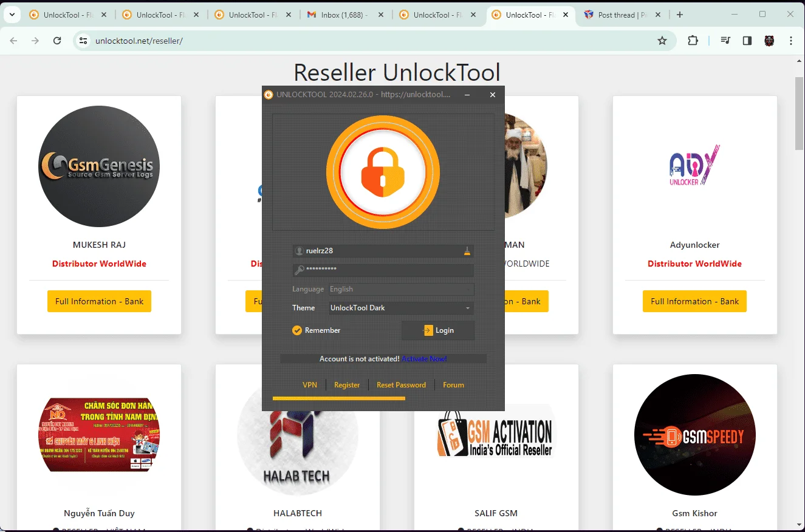Click the MUKESH RAJ reseller name
Screen dimensions: 805x532
99,245
